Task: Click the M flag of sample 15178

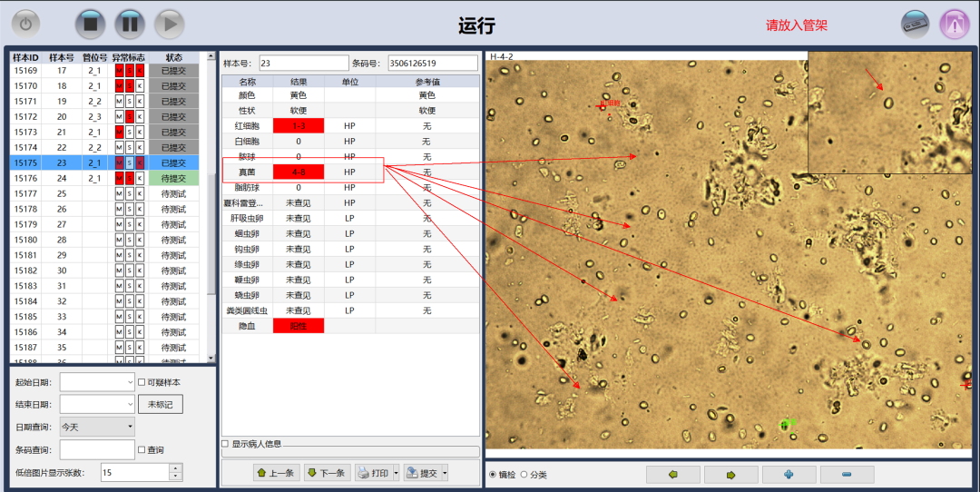Action: (119, 209)
